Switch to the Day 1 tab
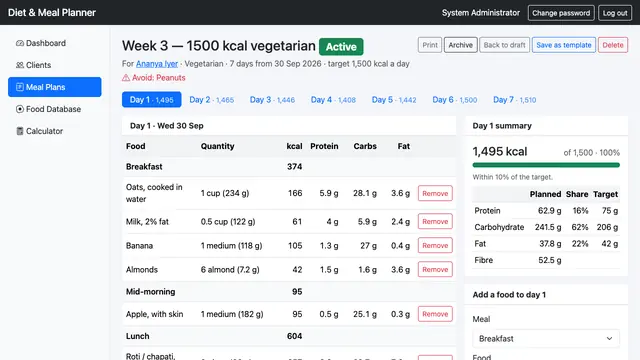The image size is (640, 360). 151,100
